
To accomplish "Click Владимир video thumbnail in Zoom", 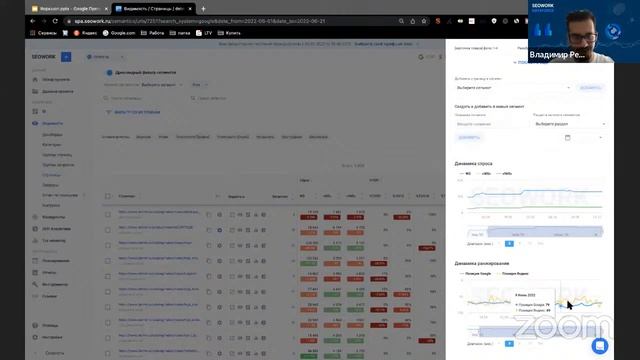I will pyautogui.click(x=584, y=31).
